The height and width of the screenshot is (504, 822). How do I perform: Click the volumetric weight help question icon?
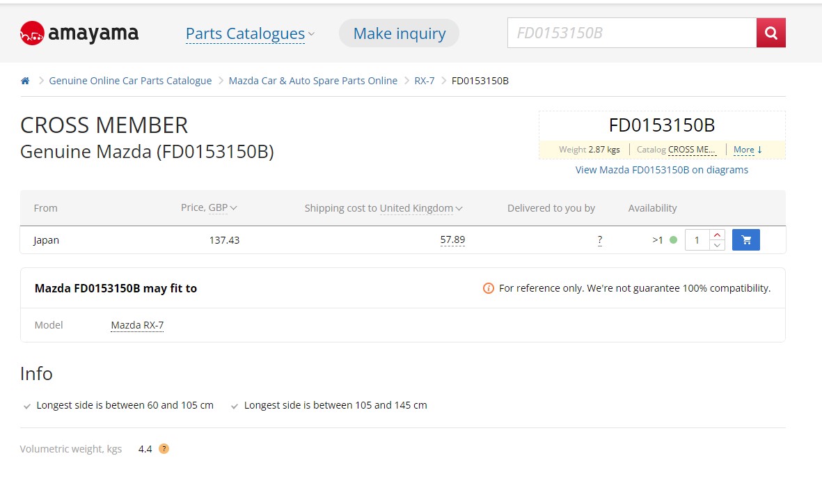click(164, 448)
